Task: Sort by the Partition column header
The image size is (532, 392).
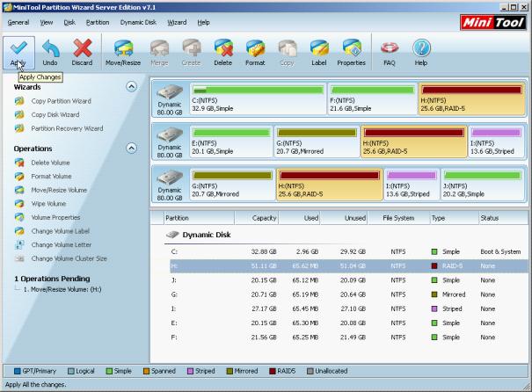Action: click(199, 218)
